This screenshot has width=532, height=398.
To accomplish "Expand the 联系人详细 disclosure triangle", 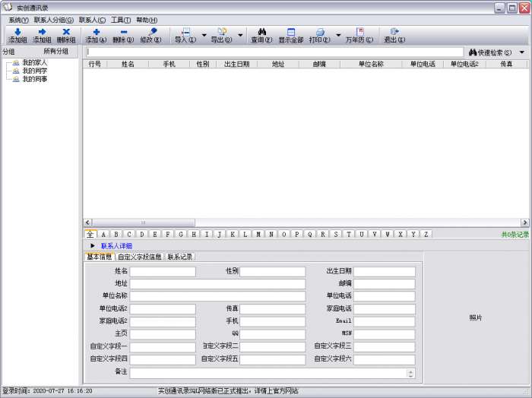I will (93, 245).
